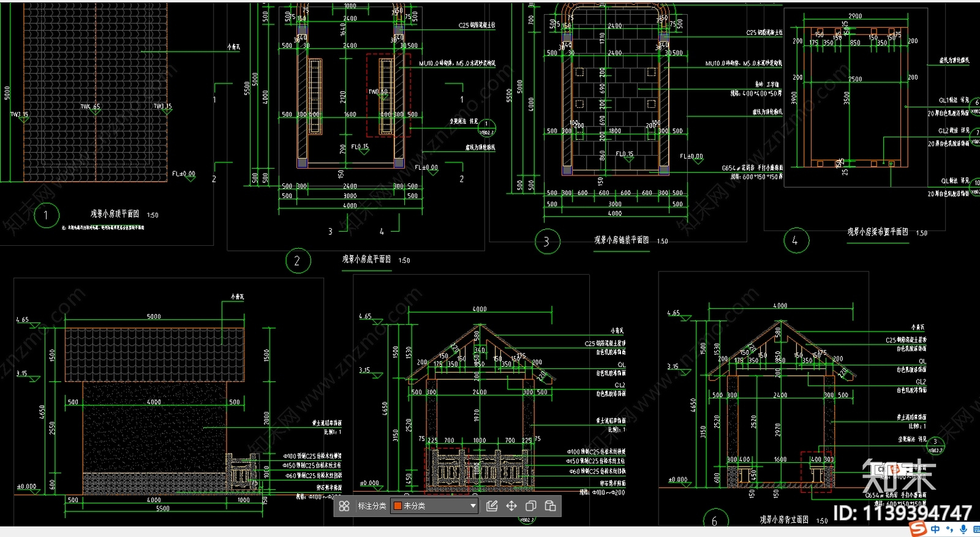Toggle the 中 Chinese/English input mode
Screen dimensions: 980x537
(935, 529)
